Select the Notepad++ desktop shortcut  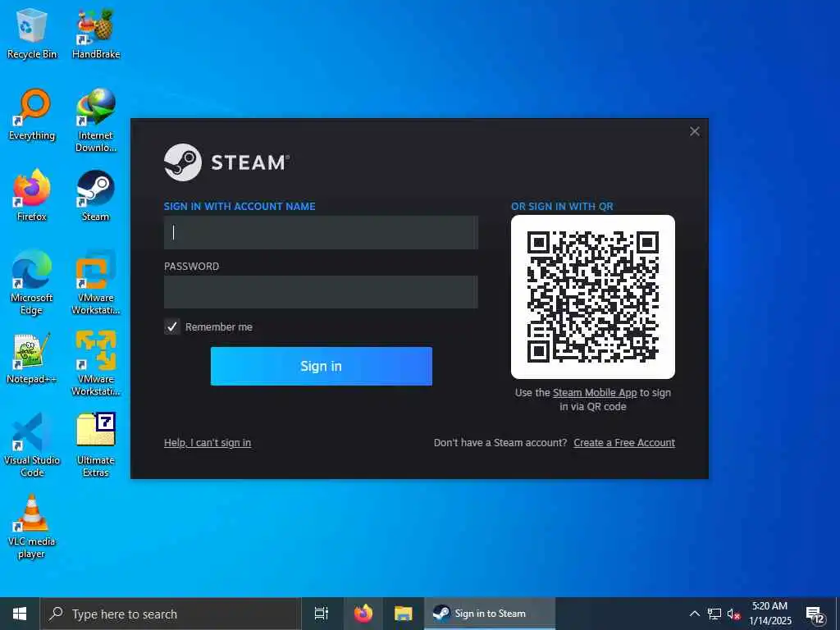[32, 359]
